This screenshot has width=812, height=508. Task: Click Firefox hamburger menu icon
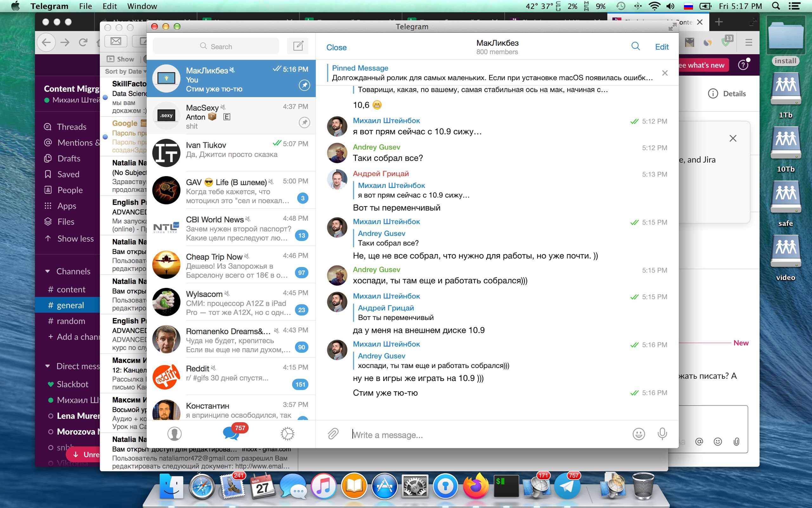[748, 43]
